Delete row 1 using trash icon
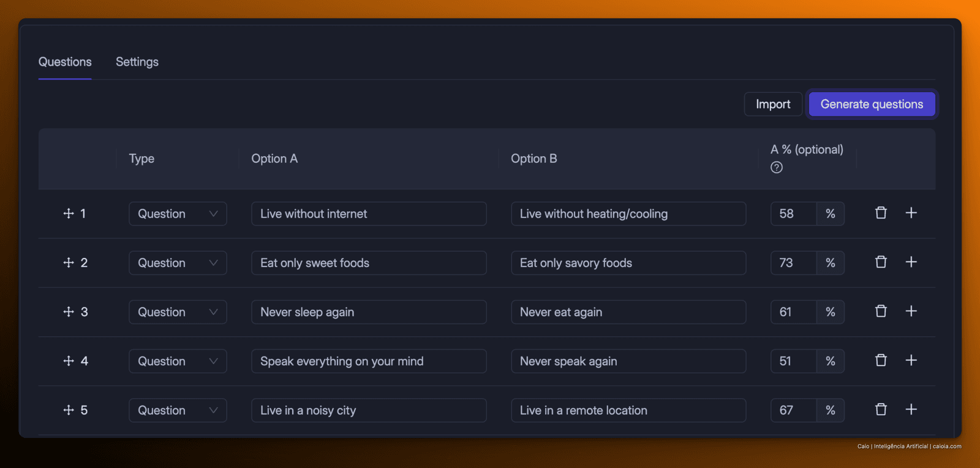980x468 pixels. pyautogui.click(x=881, y=213)
